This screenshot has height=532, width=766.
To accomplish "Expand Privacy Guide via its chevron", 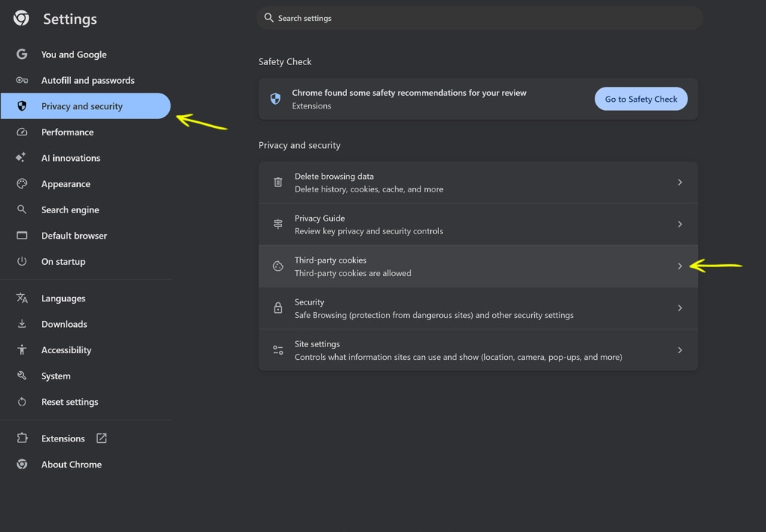I will [x=679, y=224].
